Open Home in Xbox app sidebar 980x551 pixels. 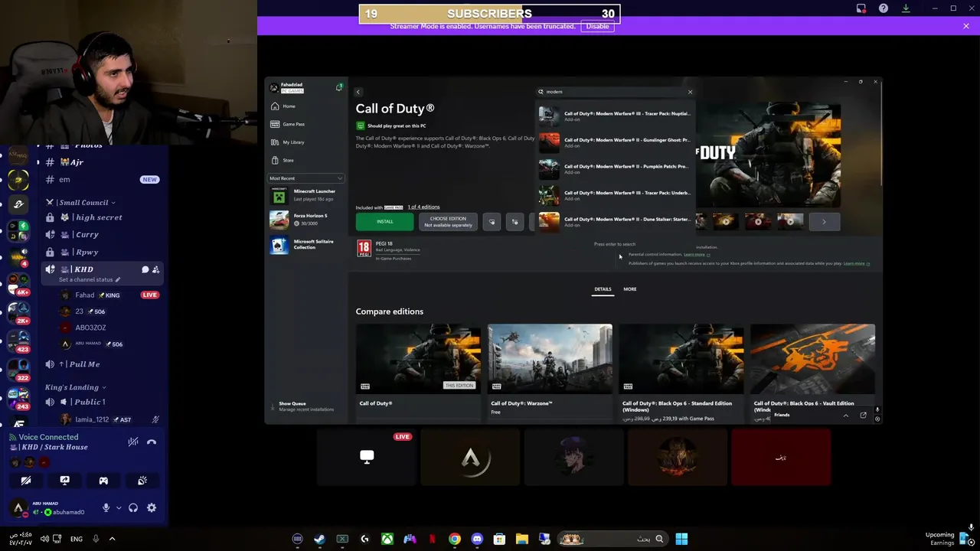click(306, 106)
